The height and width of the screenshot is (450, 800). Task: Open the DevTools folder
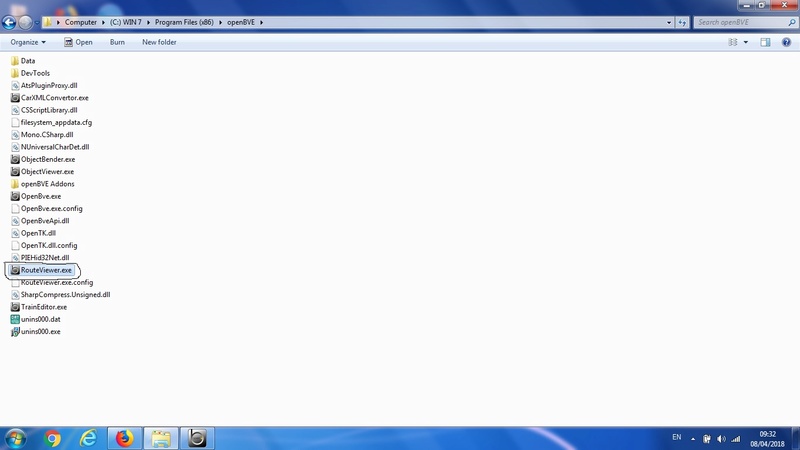click(x=30, y=73)
